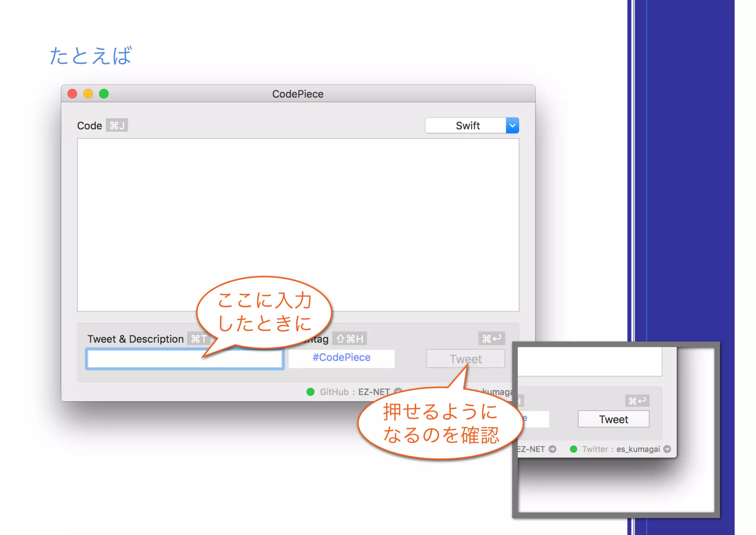Click the #CodePiece hashtag field
The height and width of the screenshot is (535, 756).
point(341,358)
